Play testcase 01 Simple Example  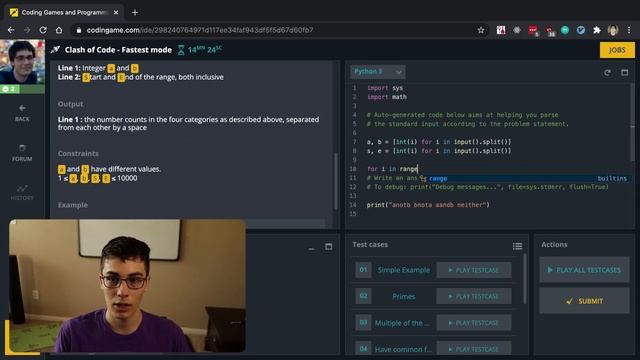(x=474, y=270)
